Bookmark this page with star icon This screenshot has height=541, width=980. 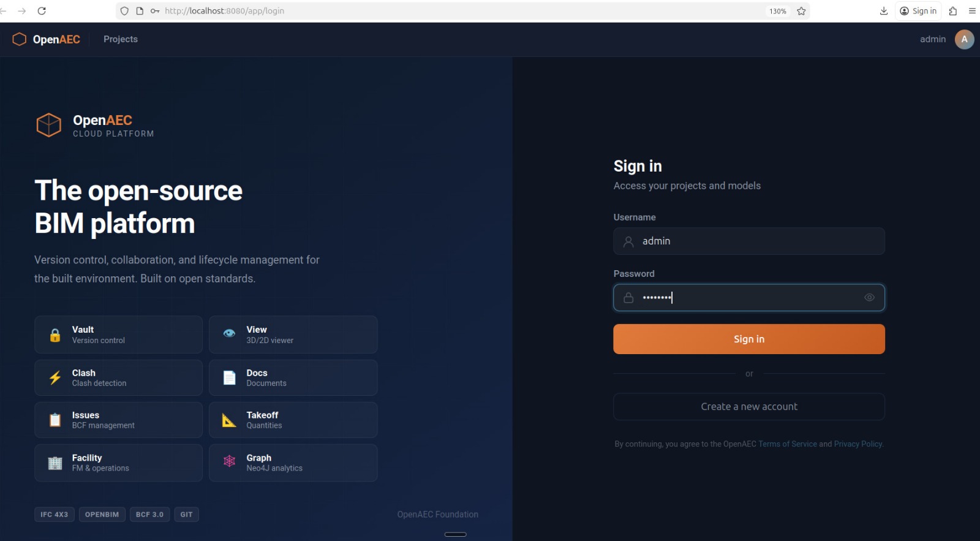(x=801, y=11)
